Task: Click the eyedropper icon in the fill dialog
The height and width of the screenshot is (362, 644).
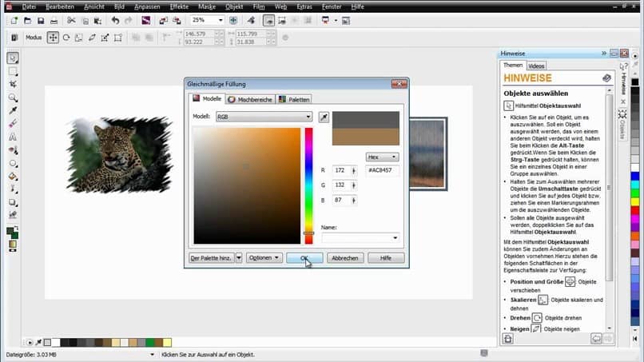Action: (x=324, y=117)
